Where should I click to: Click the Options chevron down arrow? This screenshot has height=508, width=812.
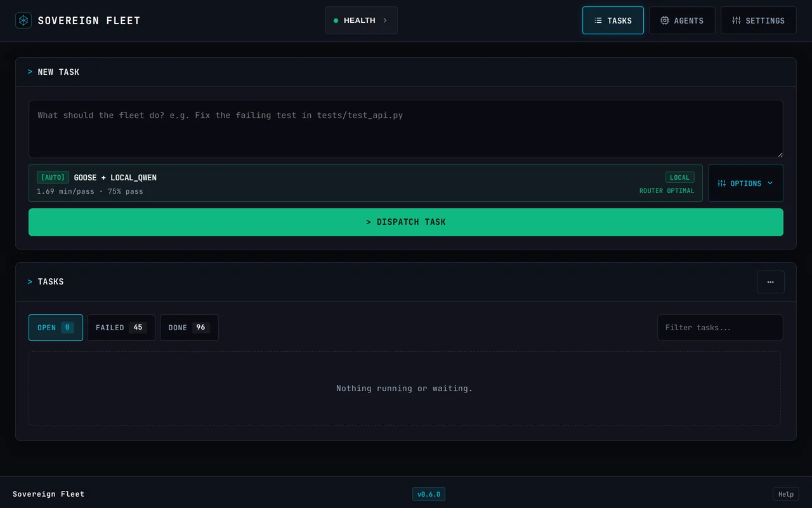tap(770, 184)
